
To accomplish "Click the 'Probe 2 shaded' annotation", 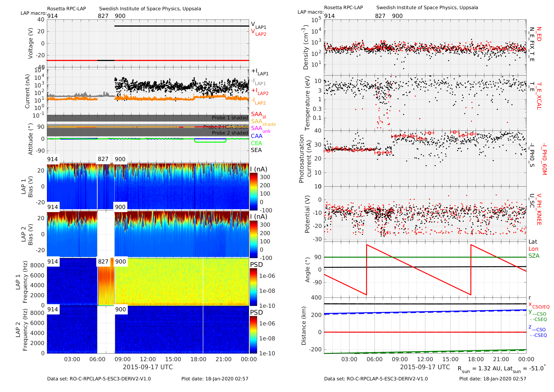I will tap(230, 133).
